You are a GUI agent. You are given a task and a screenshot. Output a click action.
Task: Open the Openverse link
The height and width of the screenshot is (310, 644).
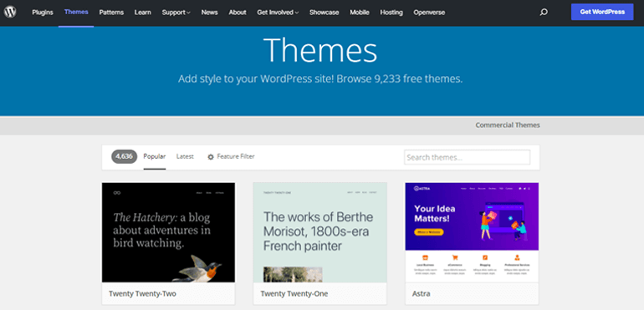429,13
